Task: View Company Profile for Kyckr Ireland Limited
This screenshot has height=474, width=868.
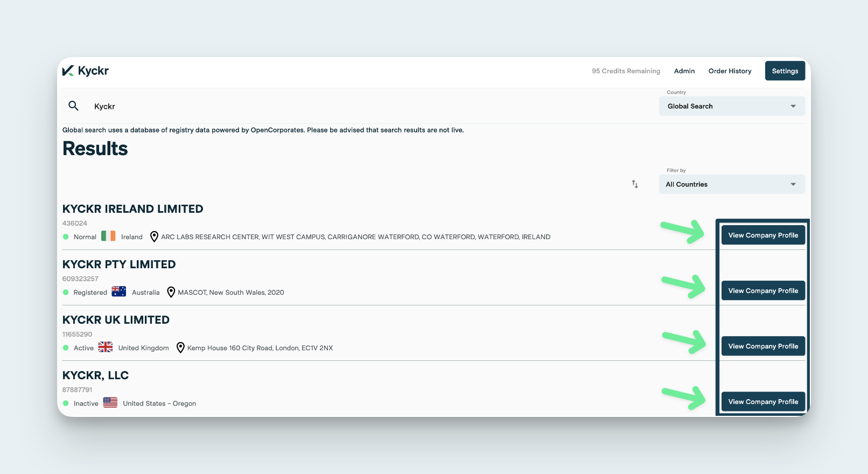Action: (x=763, y=235)
